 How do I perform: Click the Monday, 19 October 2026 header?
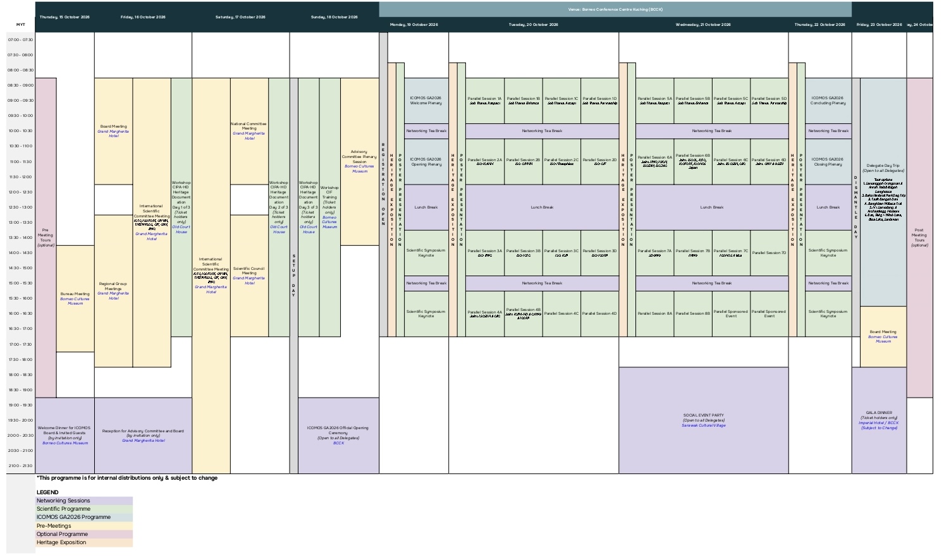pyautogui.click(x=414, y=25)
